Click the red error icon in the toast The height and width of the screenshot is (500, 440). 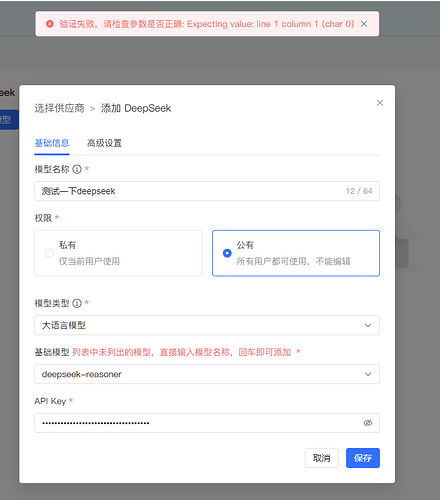(50, 24)
